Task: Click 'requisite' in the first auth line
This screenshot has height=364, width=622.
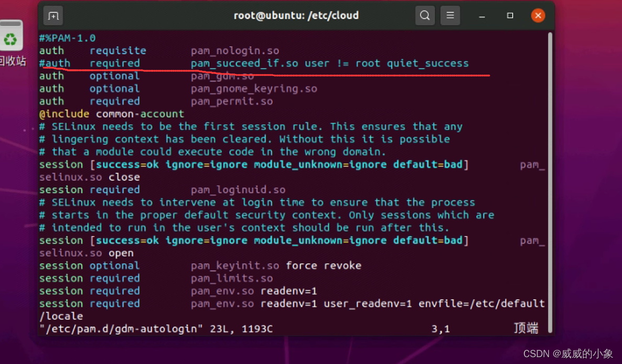Action: click(x=118, y=51)
